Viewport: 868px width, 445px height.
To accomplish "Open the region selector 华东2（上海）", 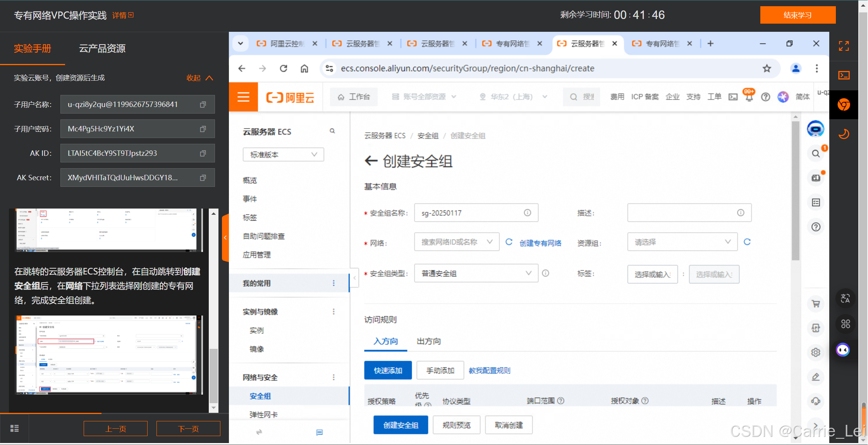I will click(x=513, y=97).
